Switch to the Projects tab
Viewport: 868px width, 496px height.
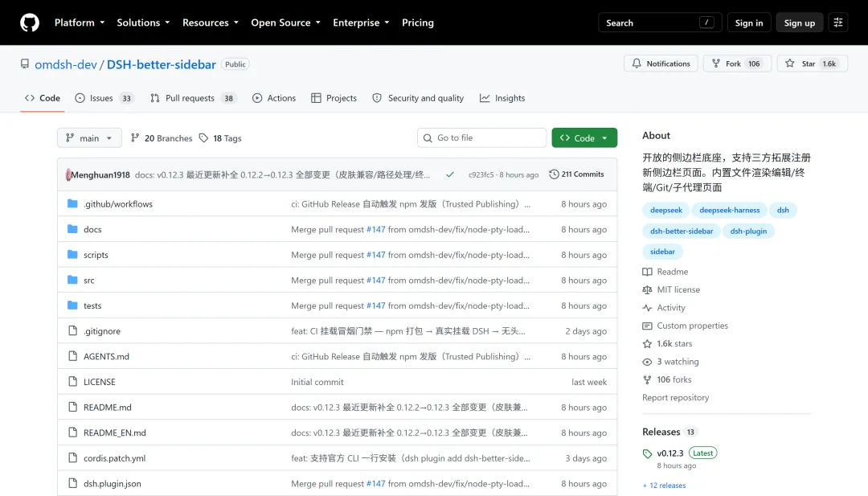point(334,98)
